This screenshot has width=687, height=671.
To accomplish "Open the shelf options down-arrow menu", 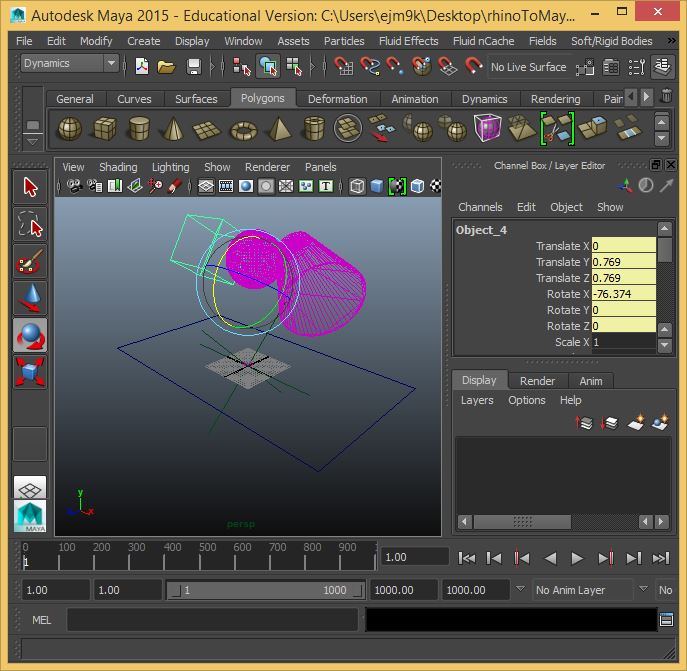I will coord(32,142).
